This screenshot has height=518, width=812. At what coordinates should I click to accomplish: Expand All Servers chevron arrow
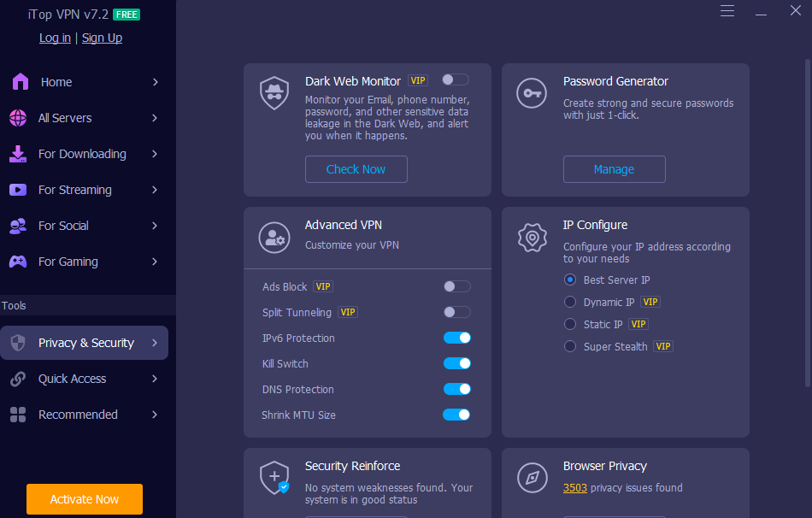pos(155,118)
